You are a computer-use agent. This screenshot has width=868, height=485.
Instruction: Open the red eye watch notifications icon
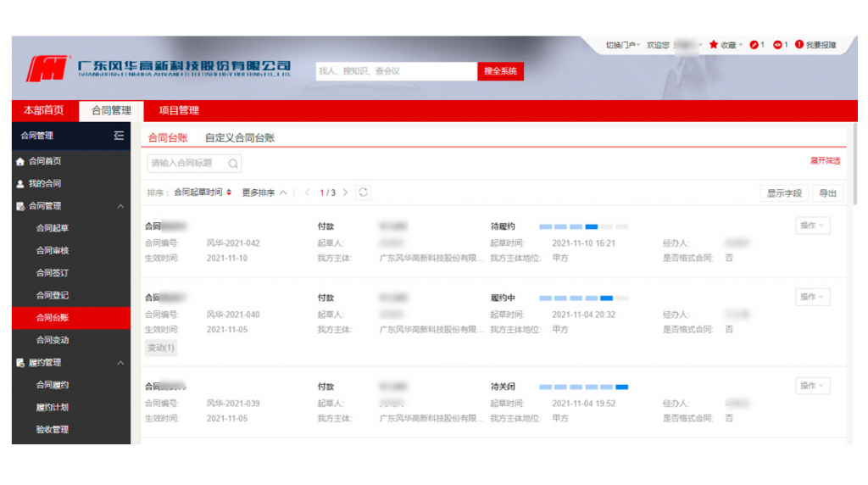(777, 45)
